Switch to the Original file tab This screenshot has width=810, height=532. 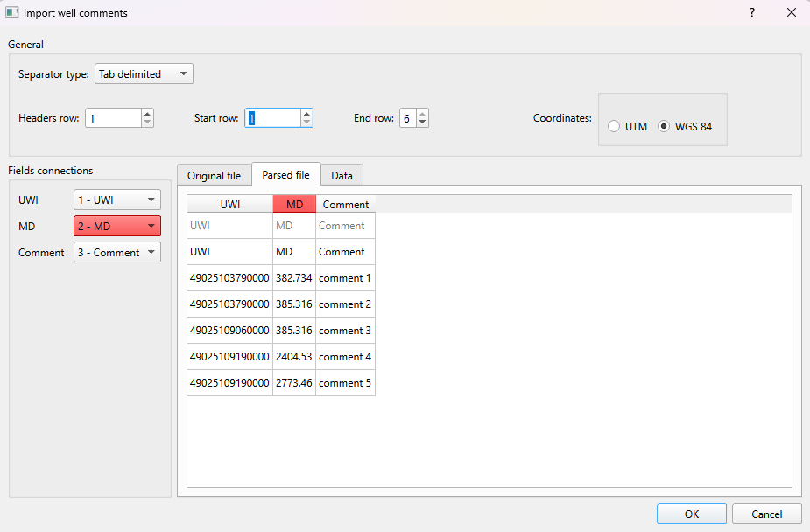(214, 174)
